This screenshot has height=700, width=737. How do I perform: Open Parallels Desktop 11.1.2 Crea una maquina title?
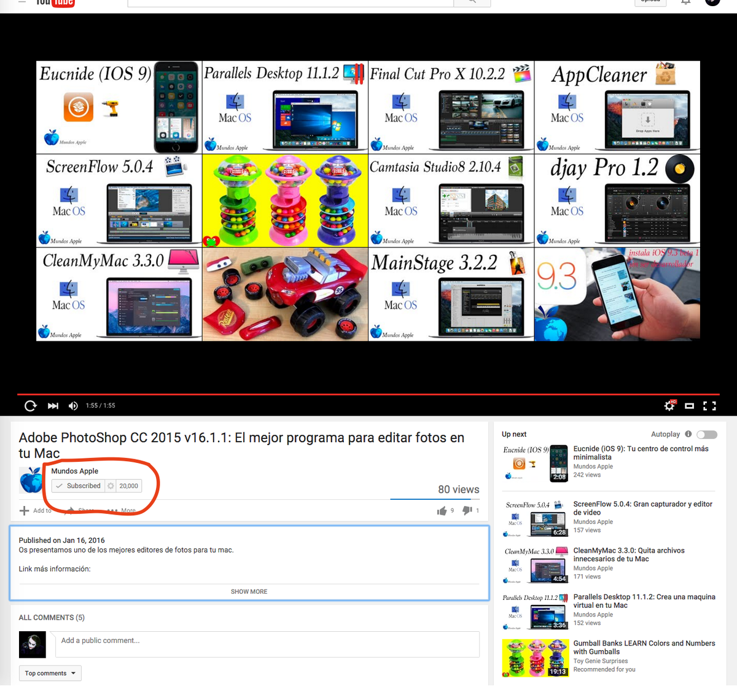pyautogui.click(x=644, y=601)
